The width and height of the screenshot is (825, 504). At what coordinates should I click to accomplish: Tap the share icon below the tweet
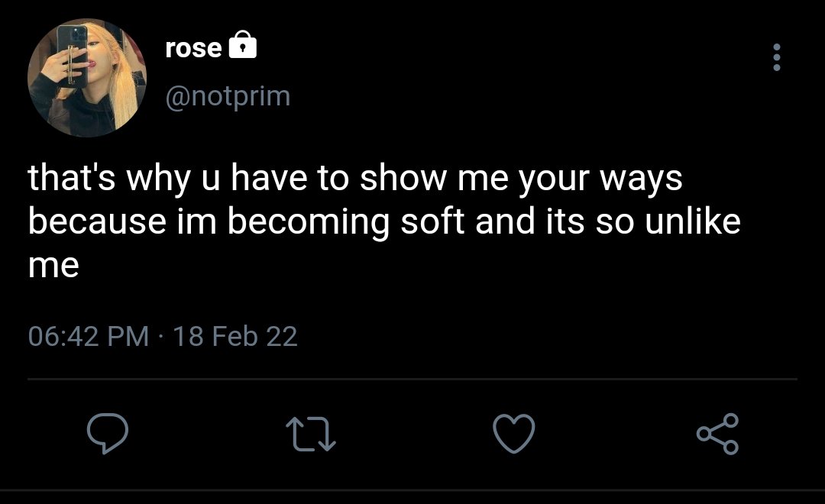(x=717, y=434)
